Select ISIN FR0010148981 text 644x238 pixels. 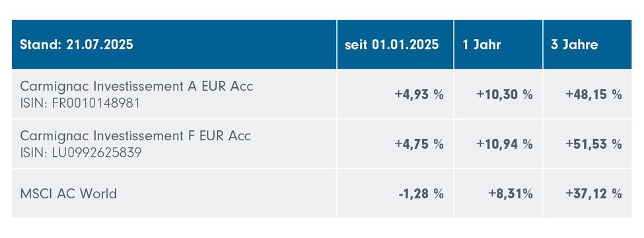[80, 103]
